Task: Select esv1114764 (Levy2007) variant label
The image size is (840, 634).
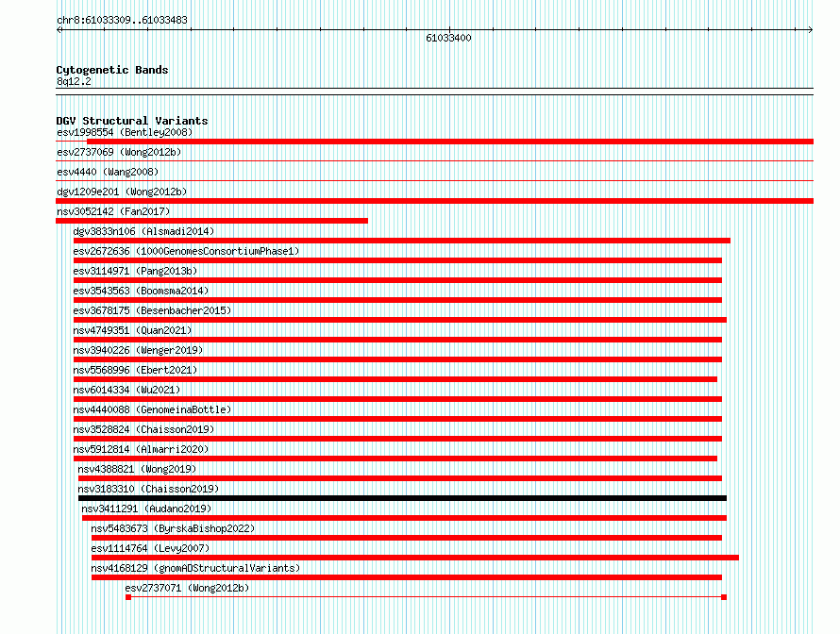Action: coord(150,548)
